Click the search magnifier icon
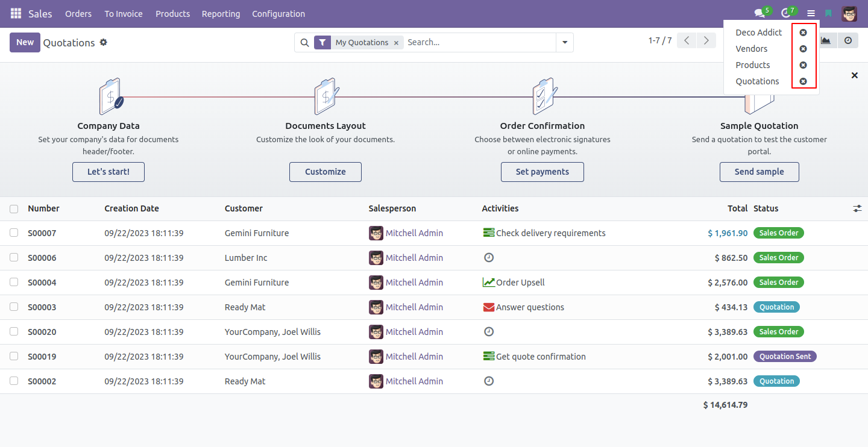 [x=304, y=43]
